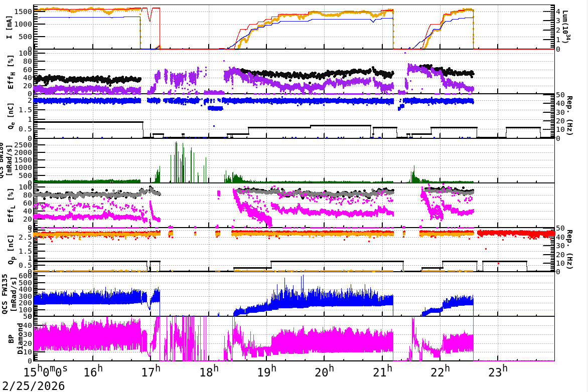Click the 'Lum(10^34)' right axis title
Image resolution: width=588 pixels, height=392 pixels.
coord(566,26)
